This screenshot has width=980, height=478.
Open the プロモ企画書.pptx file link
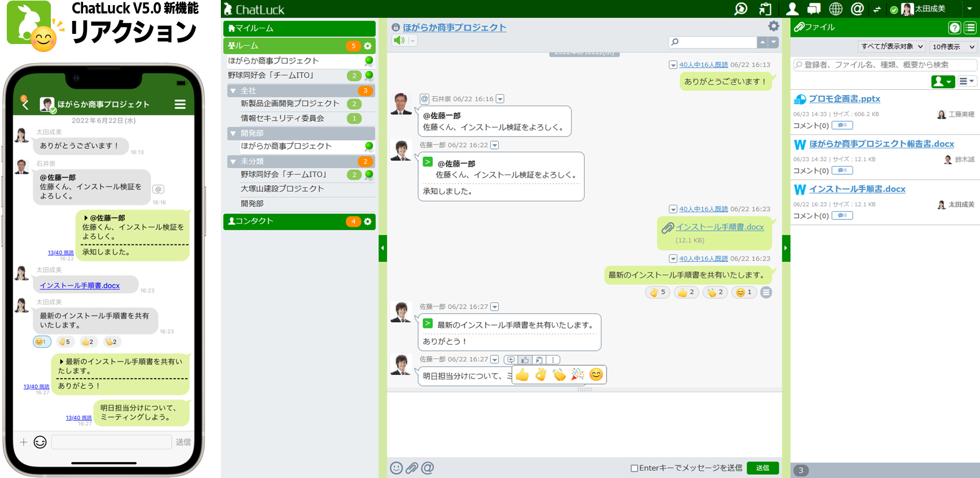844,99
